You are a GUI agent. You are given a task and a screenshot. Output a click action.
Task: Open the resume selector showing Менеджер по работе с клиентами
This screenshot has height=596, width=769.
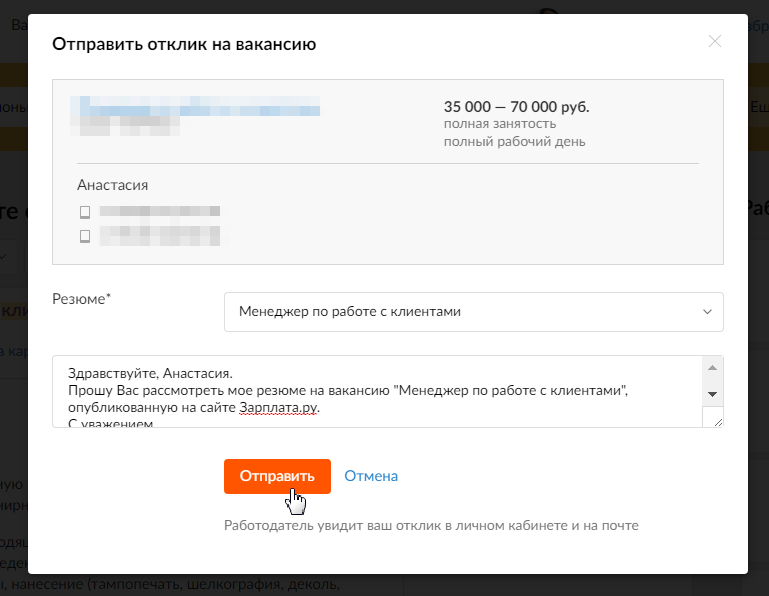(473, 312)
